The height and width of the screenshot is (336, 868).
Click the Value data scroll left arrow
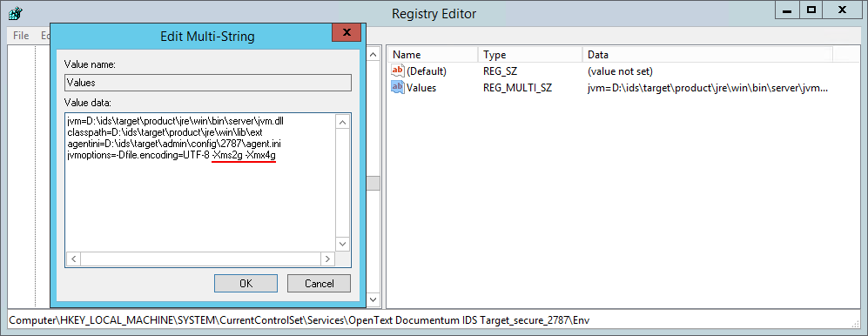74,259
